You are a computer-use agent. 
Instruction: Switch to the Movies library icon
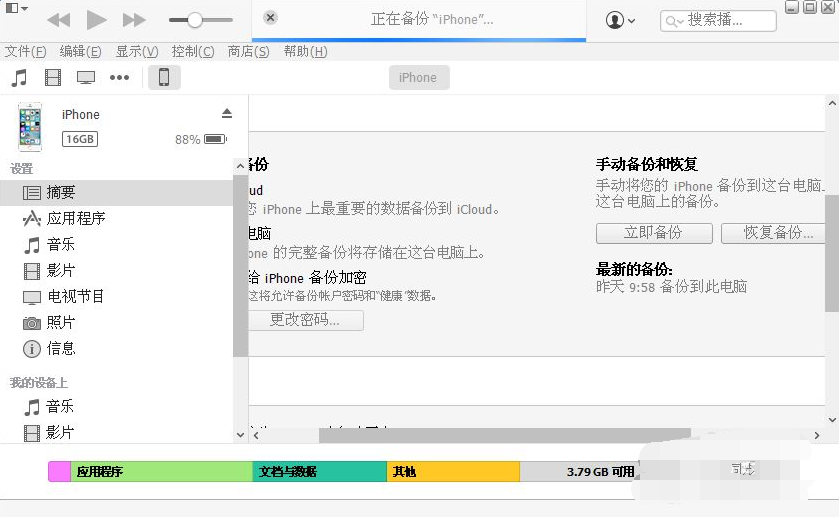click(52, 78)
